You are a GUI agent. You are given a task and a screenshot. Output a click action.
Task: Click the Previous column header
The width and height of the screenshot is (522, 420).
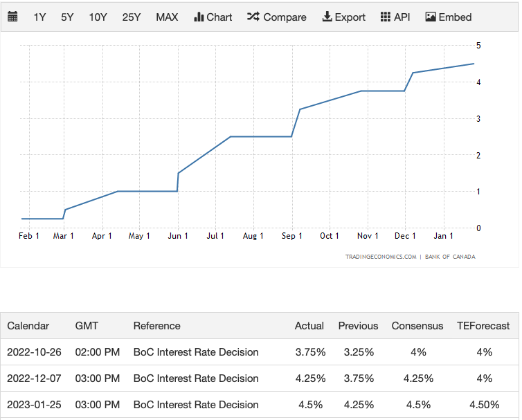(358, 325)
